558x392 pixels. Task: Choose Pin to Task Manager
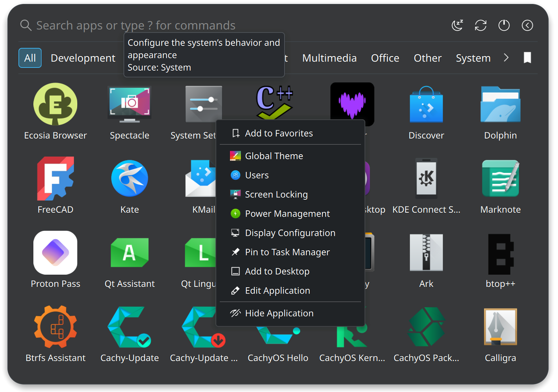(290, 252)
